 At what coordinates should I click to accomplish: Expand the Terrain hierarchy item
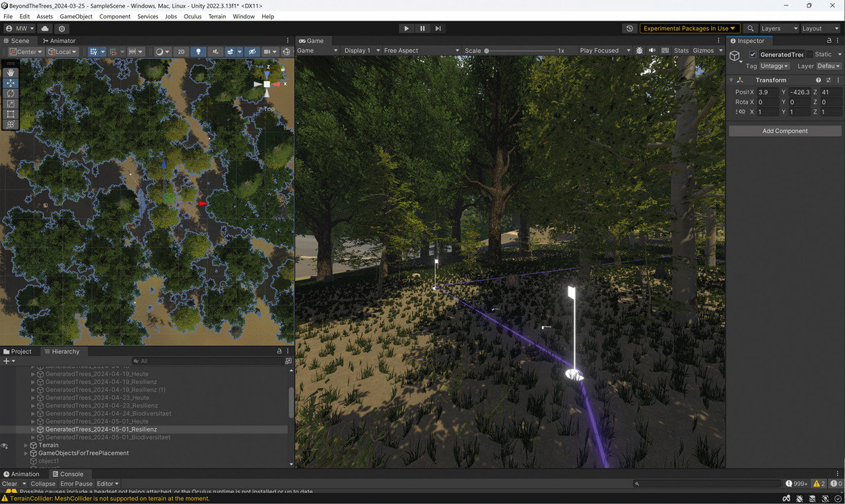coord(26,445)
